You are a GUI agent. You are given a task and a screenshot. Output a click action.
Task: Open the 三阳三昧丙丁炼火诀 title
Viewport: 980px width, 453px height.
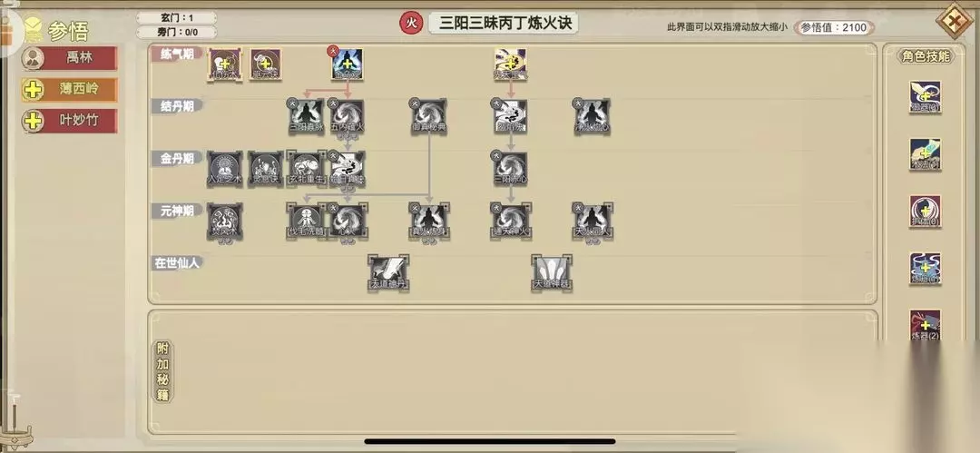tap(503, 24)
